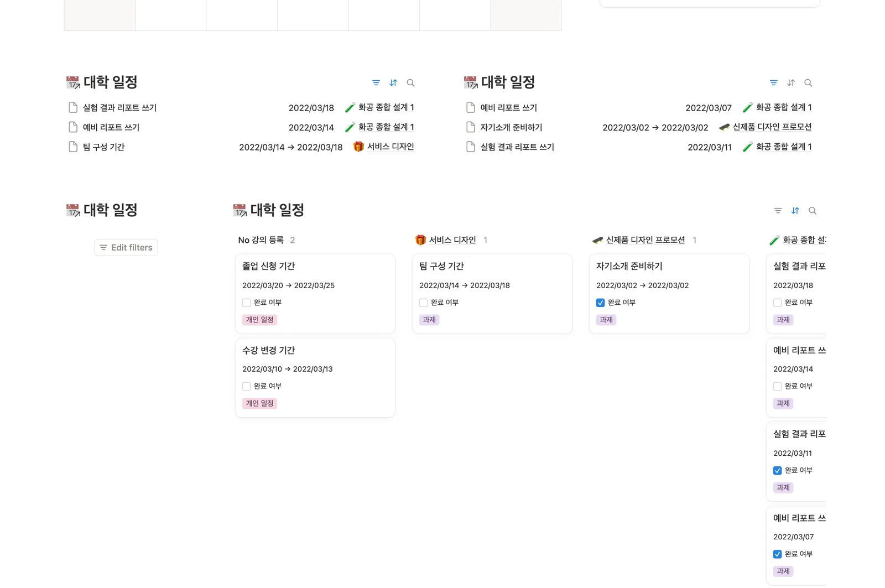
Task: Click the page icon of the 2022/03/18 실험 결과 리포트 쓰기 row
Action: click(x=73, y=107)
